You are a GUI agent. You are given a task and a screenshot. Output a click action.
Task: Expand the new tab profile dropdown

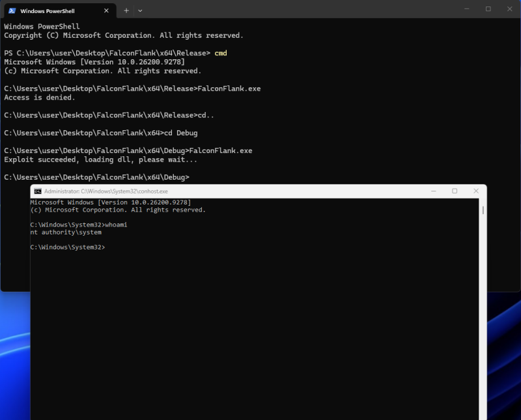(x=140, y=10)
